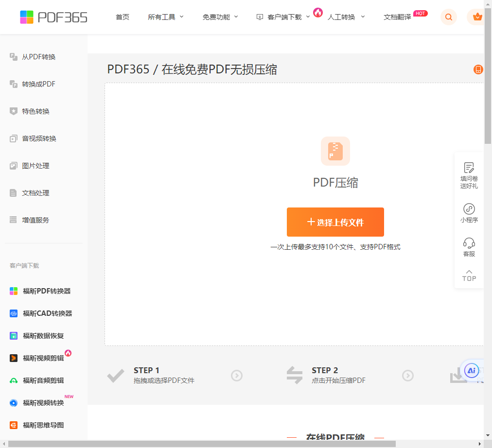Click the 福昕视频转换 app icon
The image size is (492, 448).
tap(14, 403)
